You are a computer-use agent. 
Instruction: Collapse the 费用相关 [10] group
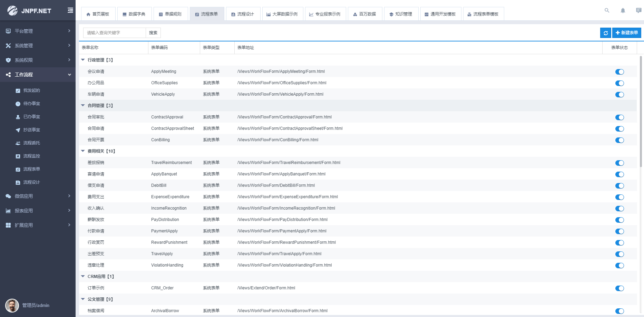[x=83, y=151]
